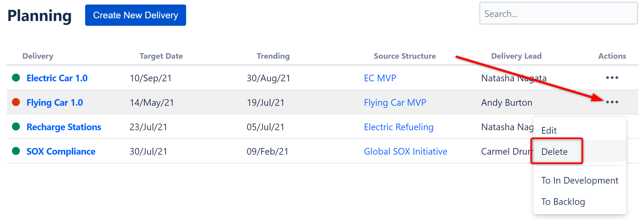This screenshot has height=220, width=644.
Task: Select To Backlog menu option
Action: click(x=563, y=202)
